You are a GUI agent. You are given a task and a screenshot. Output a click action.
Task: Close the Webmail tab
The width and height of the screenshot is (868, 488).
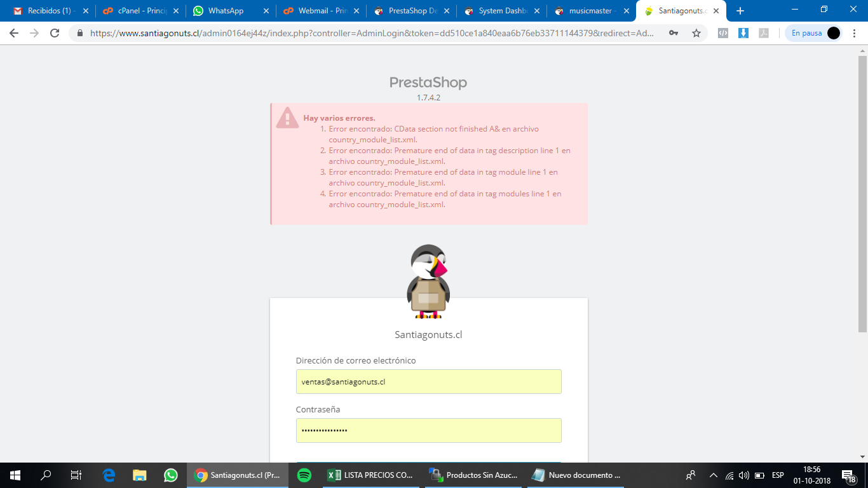tap(356, 11)
